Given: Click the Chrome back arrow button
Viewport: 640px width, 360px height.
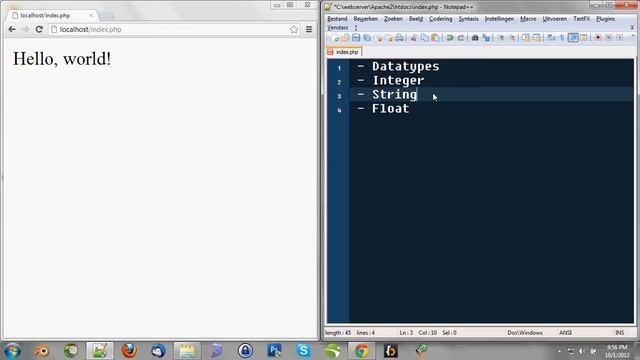Looking at the screenshot, I should point(12,29).
